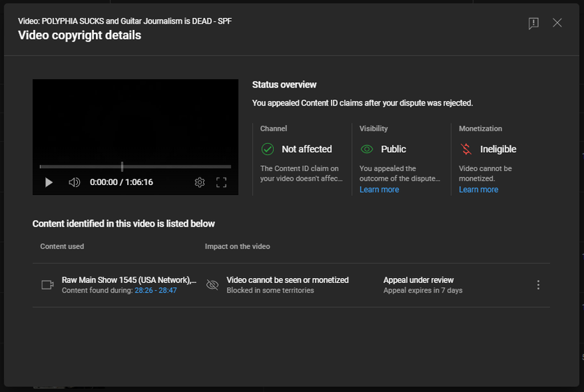Click the green Not affected checkmark icon

[x=268, y=149]
